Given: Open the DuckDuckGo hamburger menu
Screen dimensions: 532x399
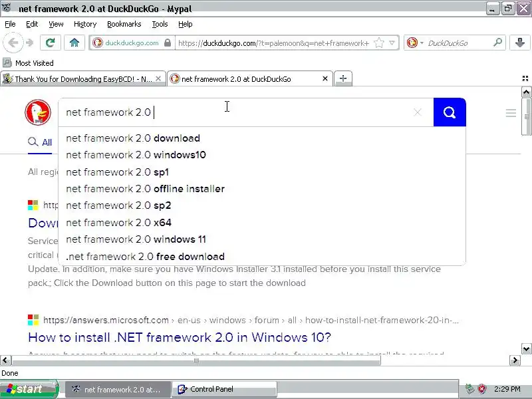Looking at the screenshot, I should pos(511,113).
